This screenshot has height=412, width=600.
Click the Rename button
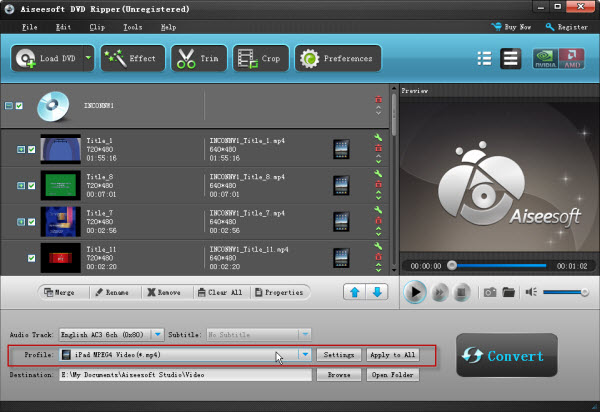112,292
